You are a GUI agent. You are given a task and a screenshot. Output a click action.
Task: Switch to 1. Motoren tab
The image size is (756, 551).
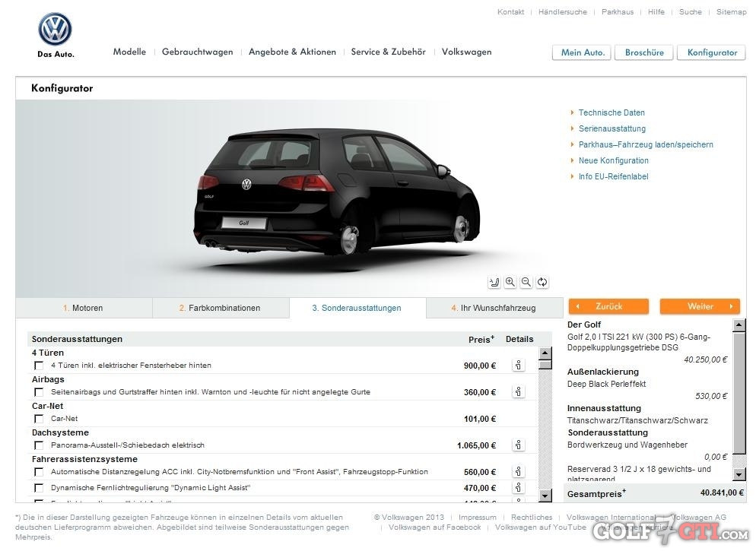click(x=84, y=308)
